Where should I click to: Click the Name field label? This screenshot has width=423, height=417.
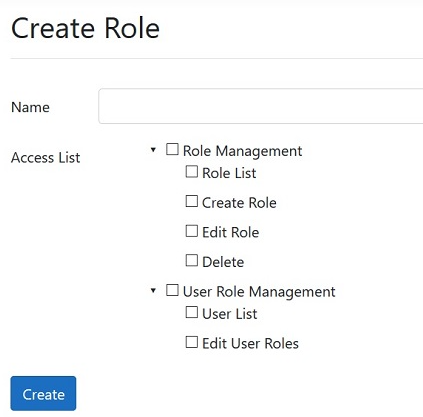[x=30, y=107]
